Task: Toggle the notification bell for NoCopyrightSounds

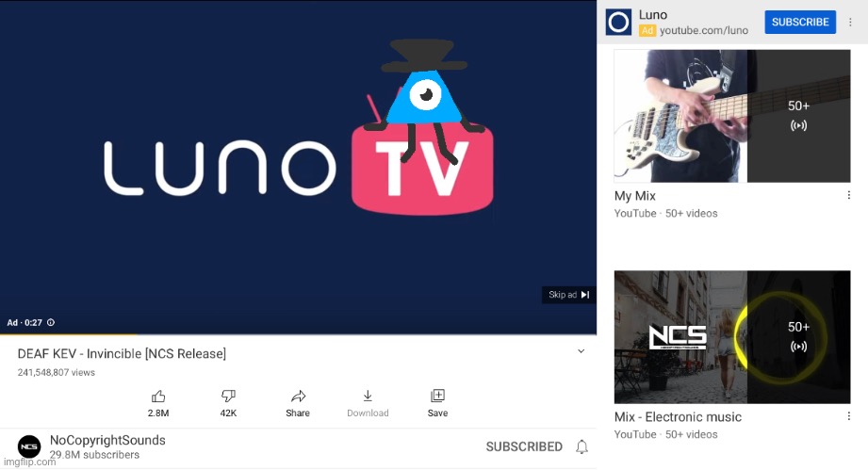Action: click(581, 446)
